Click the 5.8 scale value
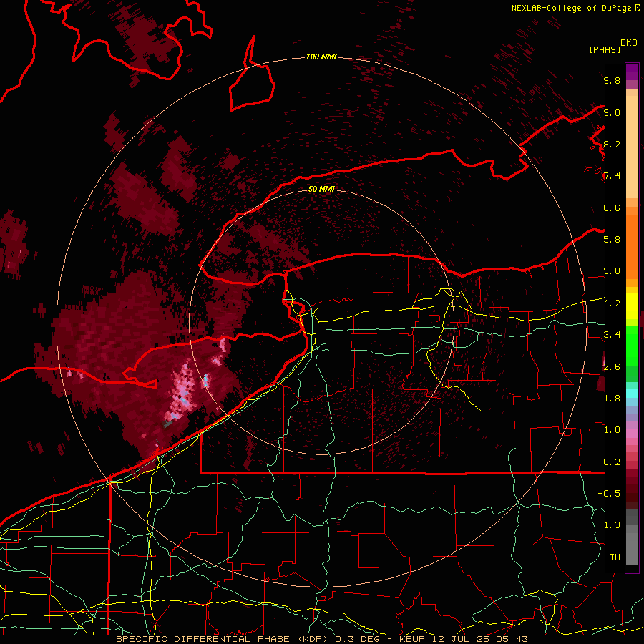 point(612,240)
